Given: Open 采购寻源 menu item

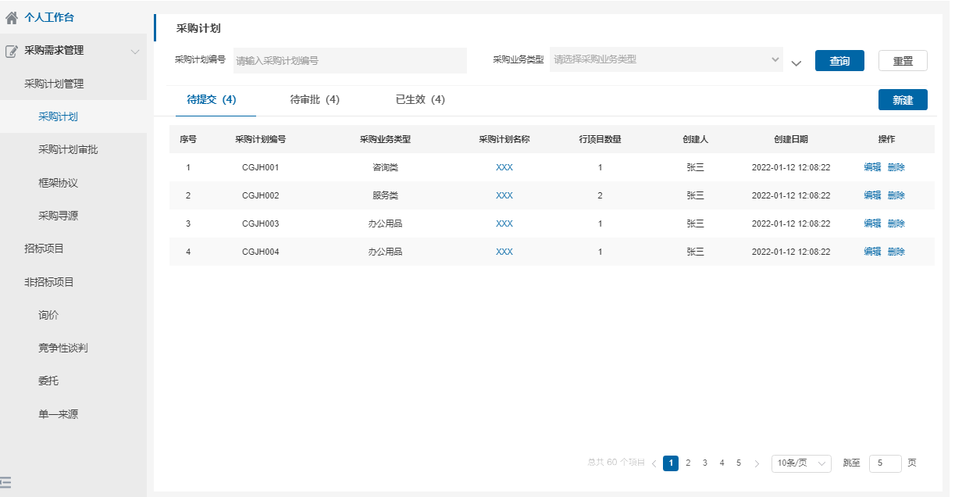Looking at the screenshot, I should point(58,216).
